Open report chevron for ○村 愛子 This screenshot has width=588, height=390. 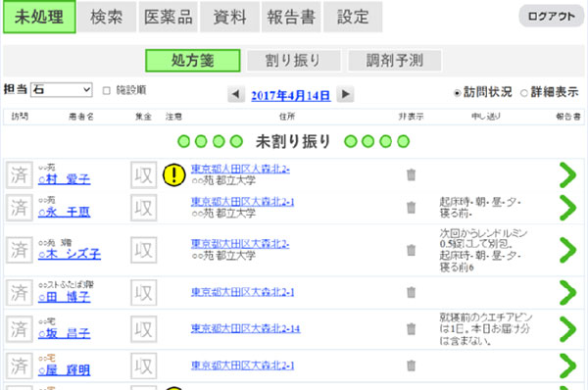point(567,174)
